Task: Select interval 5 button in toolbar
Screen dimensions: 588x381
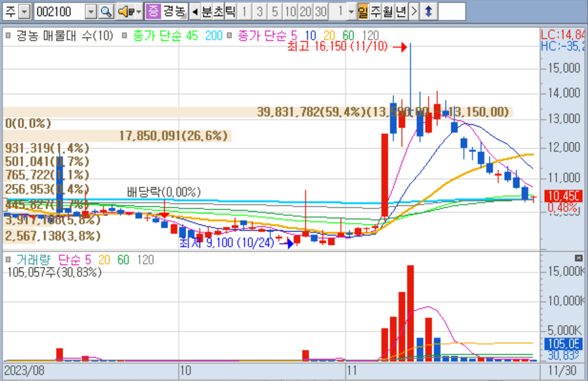Action: coord(275,11)
